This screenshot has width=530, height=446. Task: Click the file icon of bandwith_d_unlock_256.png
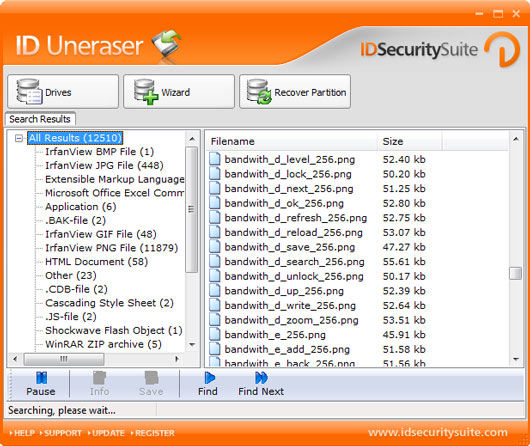[x=215, y=276]
